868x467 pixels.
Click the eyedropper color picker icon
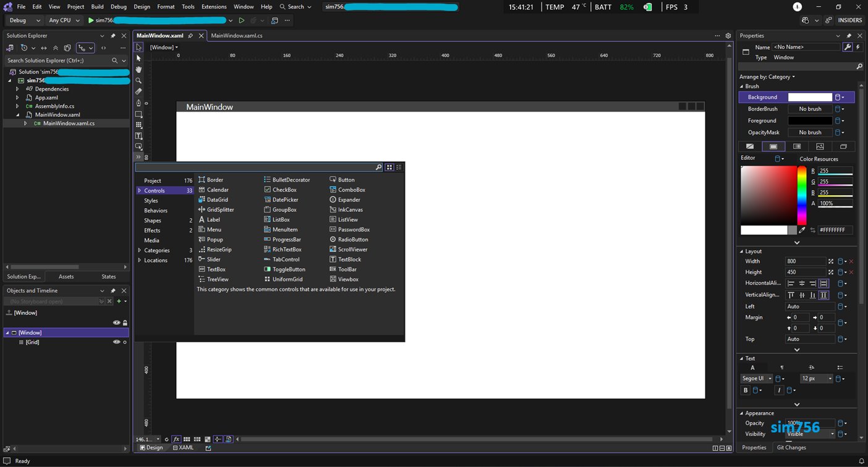pos(802,230)
